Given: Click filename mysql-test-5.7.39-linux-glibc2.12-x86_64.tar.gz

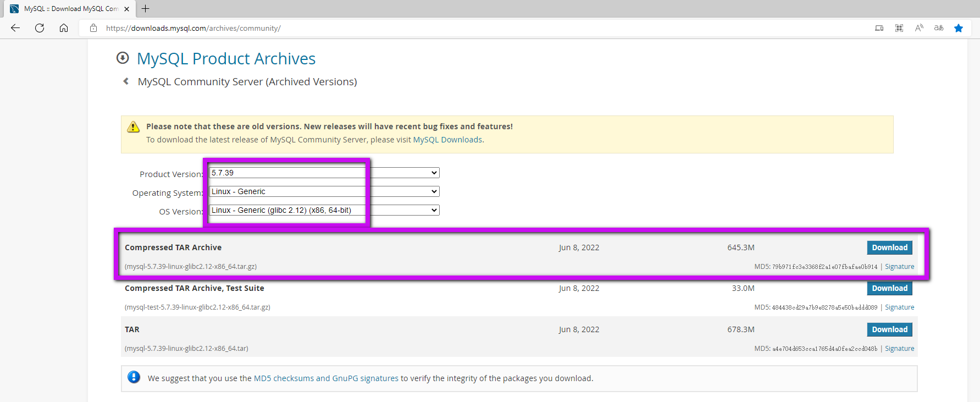Looking at the screenshot, I should pos(197,307).
